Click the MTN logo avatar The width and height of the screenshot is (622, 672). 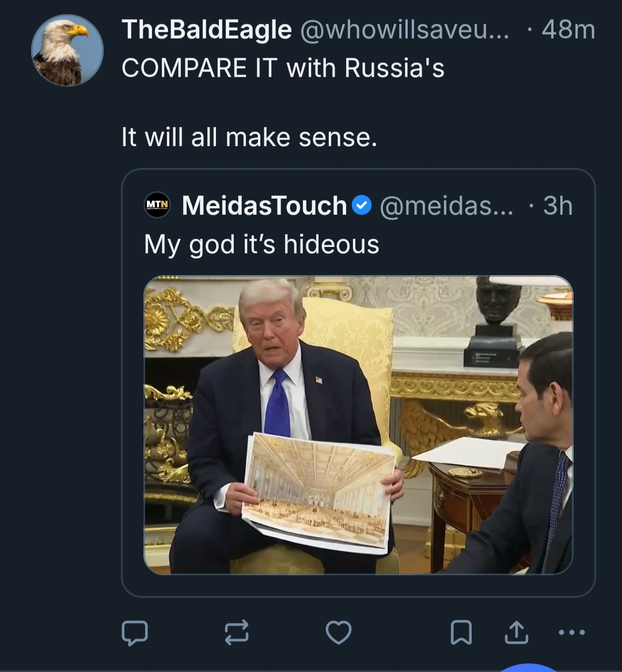pyautogui.click(x=157, y=205)
